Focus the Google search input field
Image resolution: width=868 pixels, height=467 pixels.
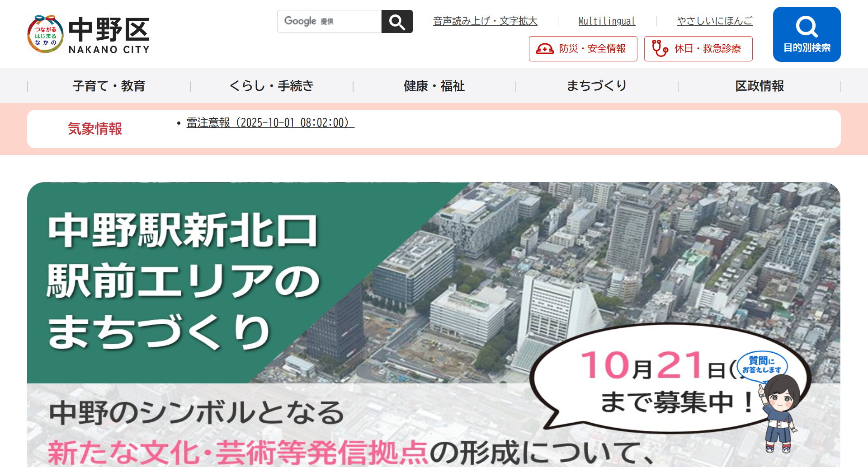click(x=329, y=22)
